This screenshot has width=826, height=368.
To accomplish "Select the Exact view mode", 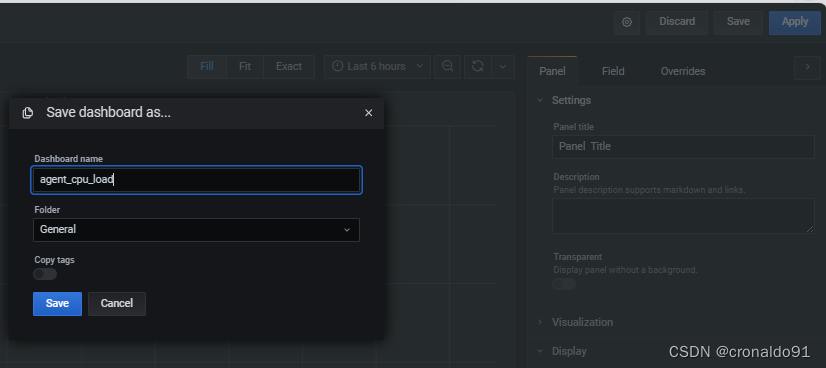I will click(289, 66).
